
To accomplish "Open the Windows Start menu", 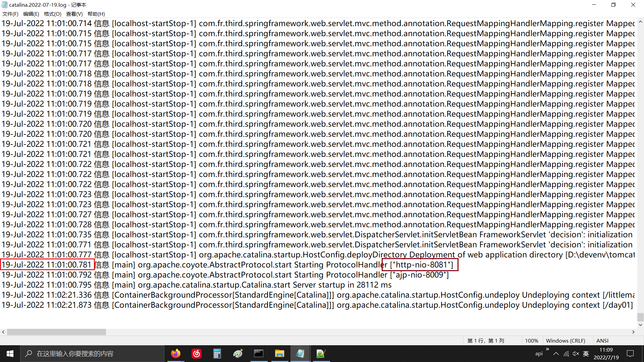I will coord(10,354).
